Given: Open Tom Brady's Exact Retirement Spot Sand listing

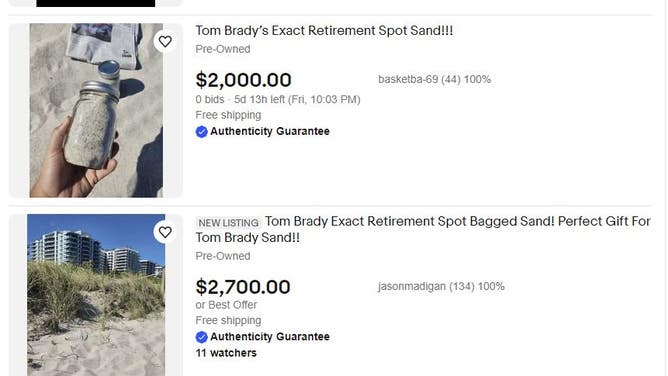Looking at the screenshot, I should [x=324, y=31].
